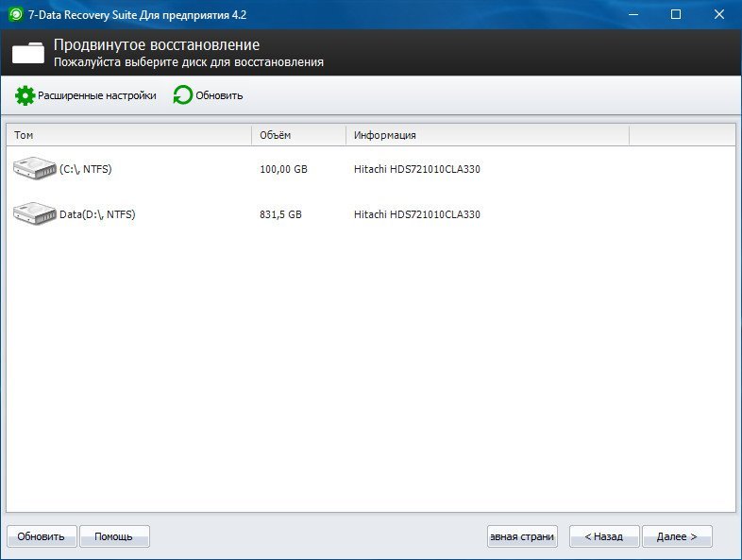Click Hitachi info text in Data D:\ row
Screen dimensions: 742x560
(417, 215)
